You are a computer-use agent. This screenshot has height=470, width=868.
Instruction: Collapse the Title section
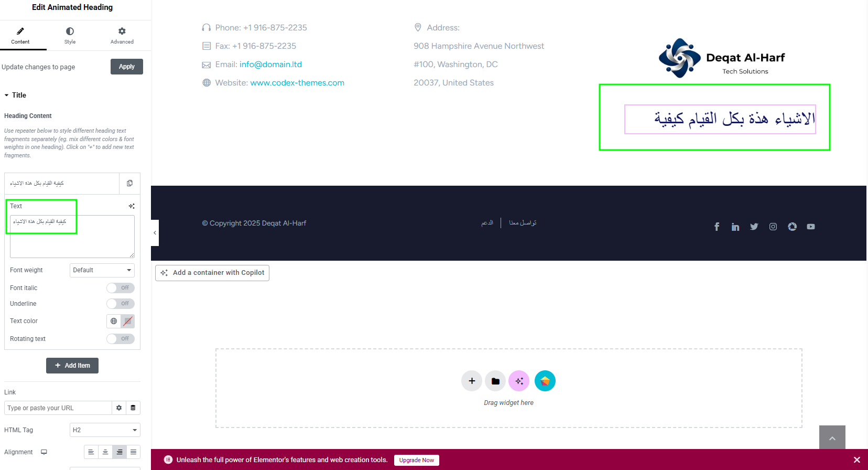[x=15, y=95]
